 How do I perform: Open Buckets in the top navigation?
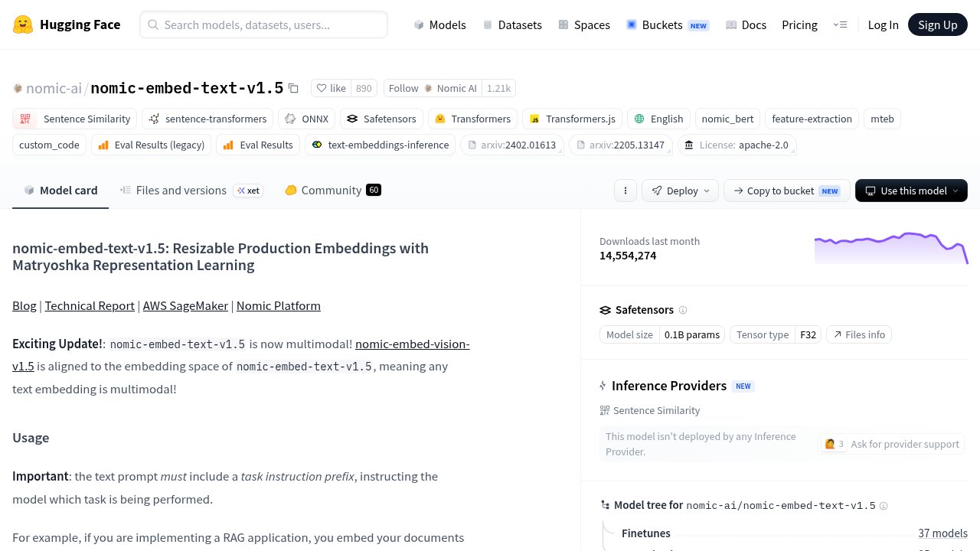click(668, 24)
